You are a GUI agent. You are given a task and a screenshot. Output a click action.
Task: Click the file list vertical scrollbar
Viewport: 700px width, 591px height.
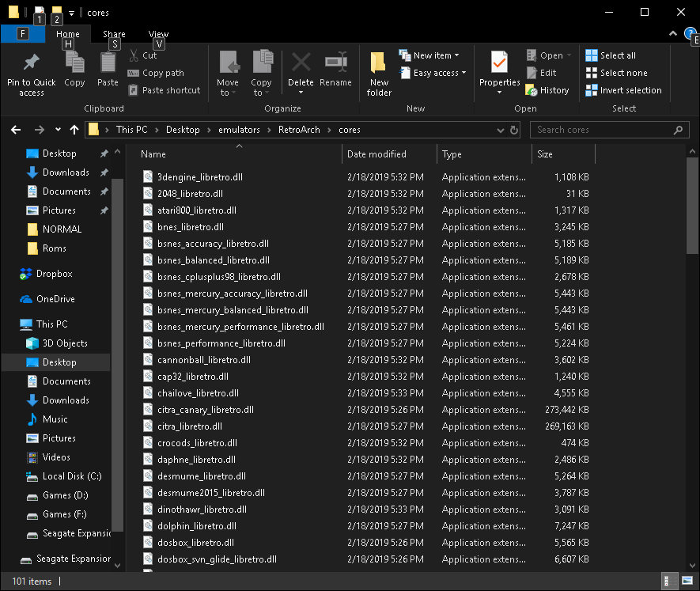coord(692,206)
